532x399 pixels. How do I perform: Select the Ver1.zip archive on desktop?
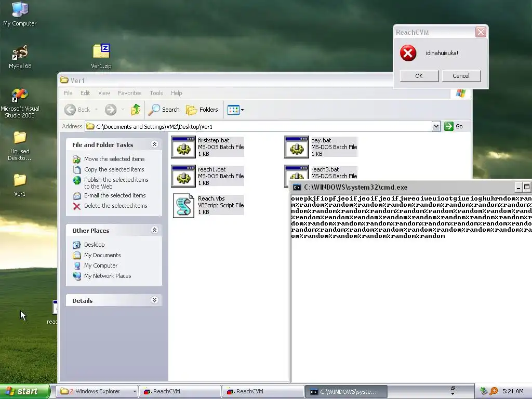(101, 56)
